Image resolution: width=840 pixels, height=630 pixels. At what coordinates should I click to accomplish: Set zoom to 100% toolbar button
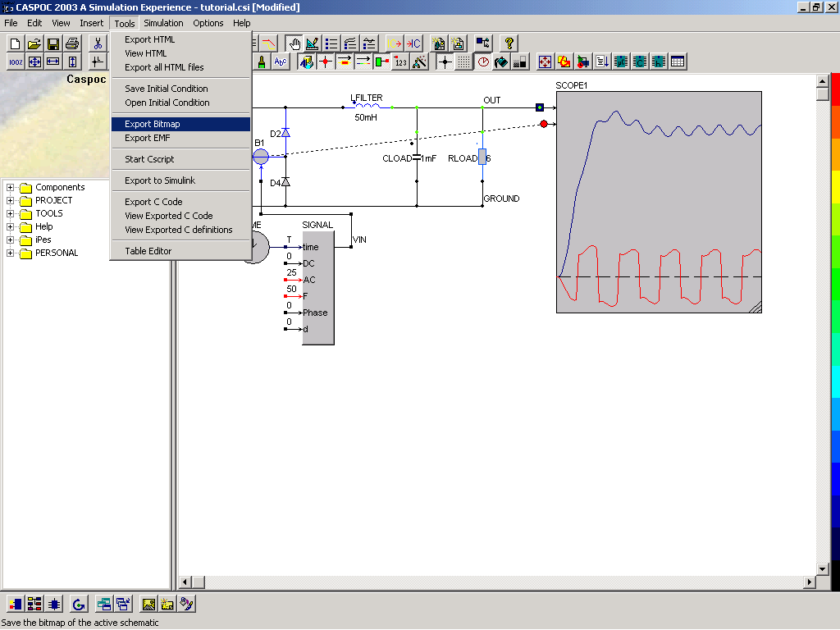coord(16,62)
